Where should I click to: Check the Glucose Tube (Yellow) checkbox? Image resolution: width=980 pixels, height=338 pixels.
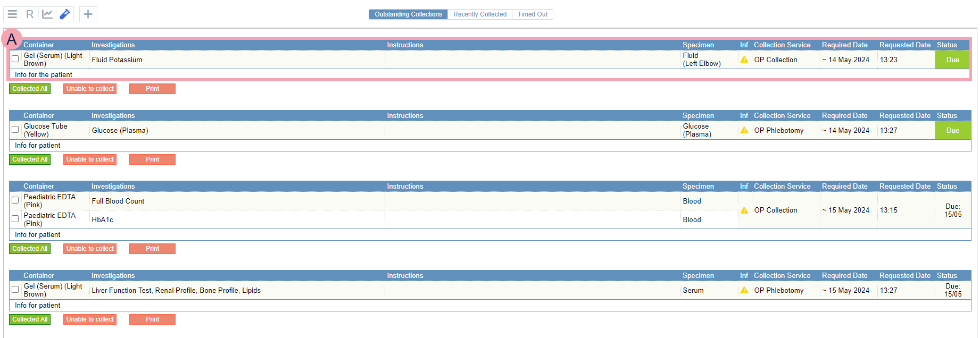coord(15,130)
